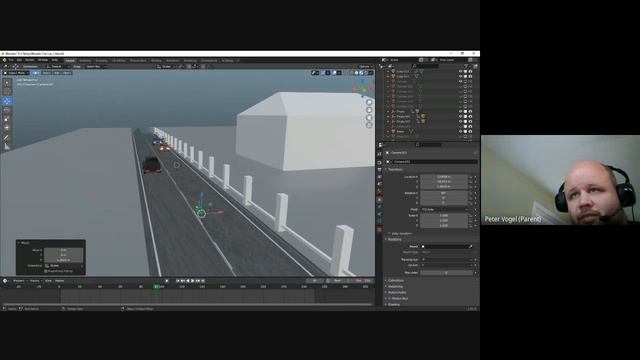The width and height of the screenshot is (640, 360).
Task: Open the timeline Playback popover
Action: [x=19, y=281]
